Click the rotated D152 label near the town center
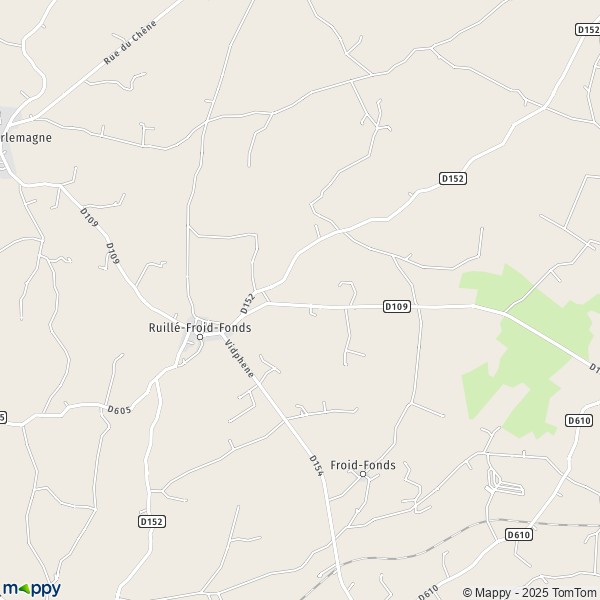The image size is (600, 600). tap(247, 303)
